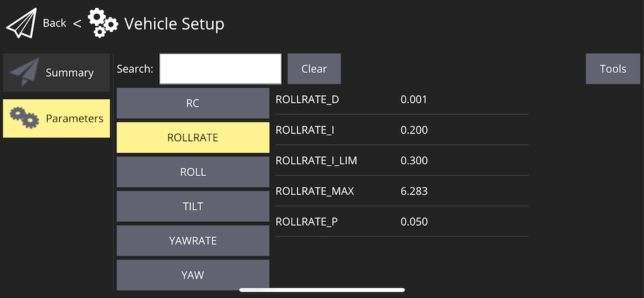Go Back to the previous view

click(x=54, y=24)
